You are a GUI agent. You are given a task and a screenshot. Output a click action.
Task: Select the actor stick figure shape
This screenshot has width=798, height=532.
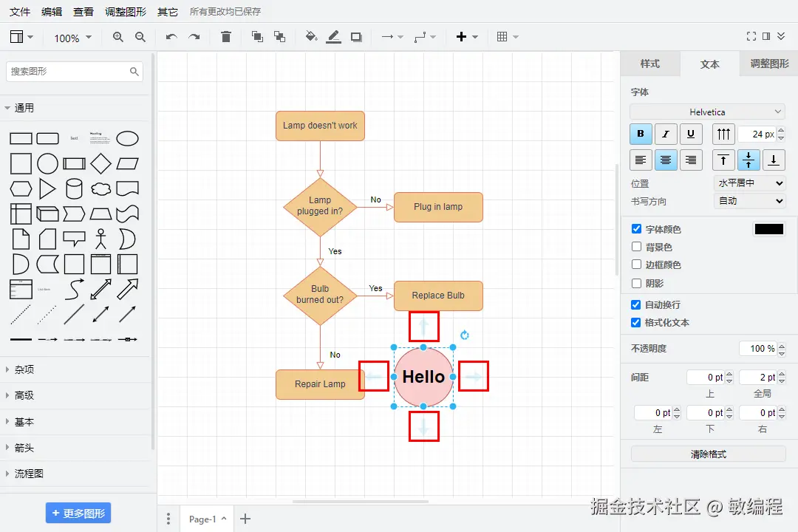click(100, 239)
